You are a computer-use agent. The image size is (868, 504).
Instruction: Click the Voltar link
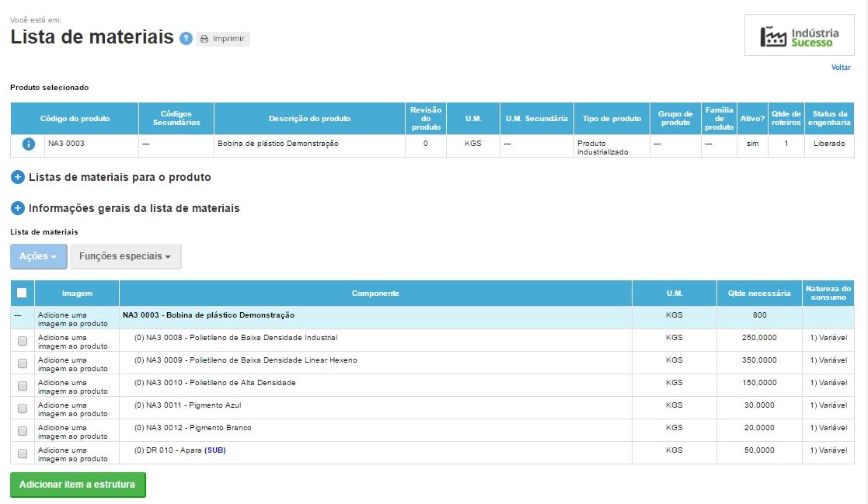coord(841,68)
